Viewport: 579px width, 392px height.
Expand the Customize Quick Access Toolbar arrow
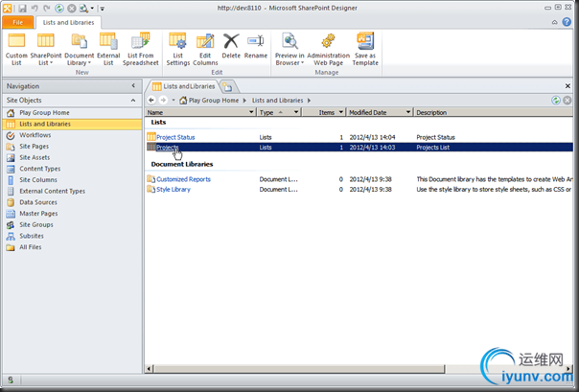pyautogui.click(x=103, y=8)
